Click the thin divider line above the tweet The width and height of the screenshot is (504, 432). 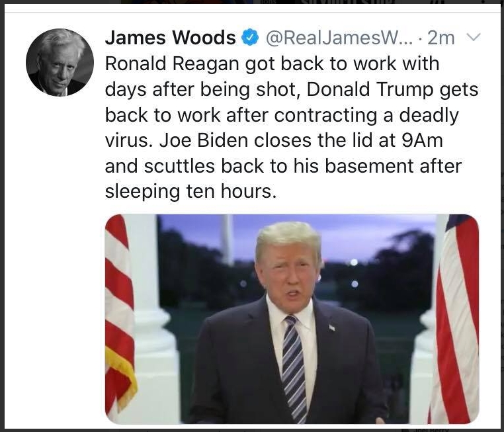(252, 12)
